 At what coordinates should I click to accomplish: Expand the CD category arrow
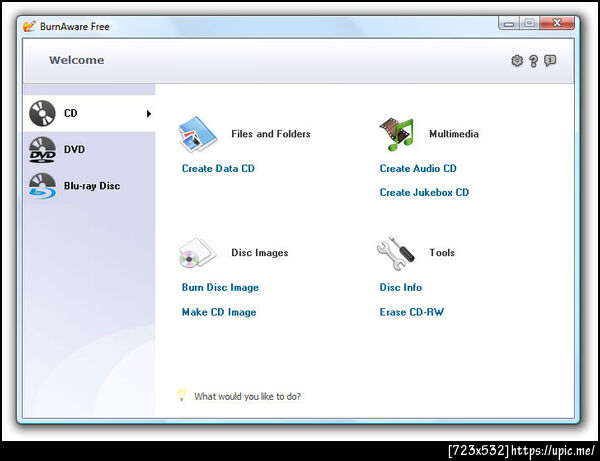click(149, 114)
